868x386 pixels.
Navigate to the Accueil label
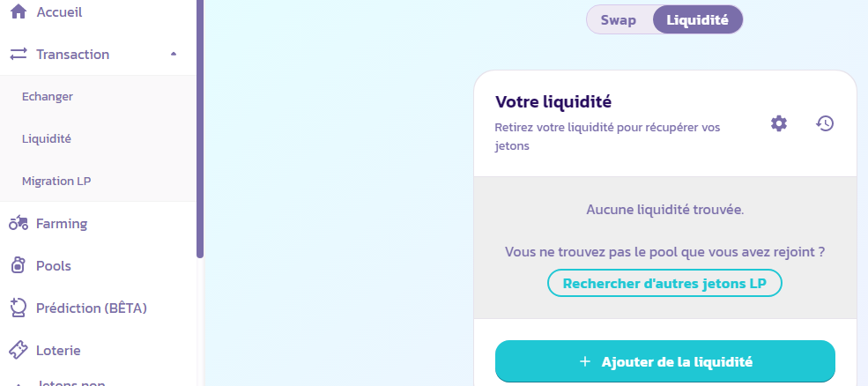[59, 11]
